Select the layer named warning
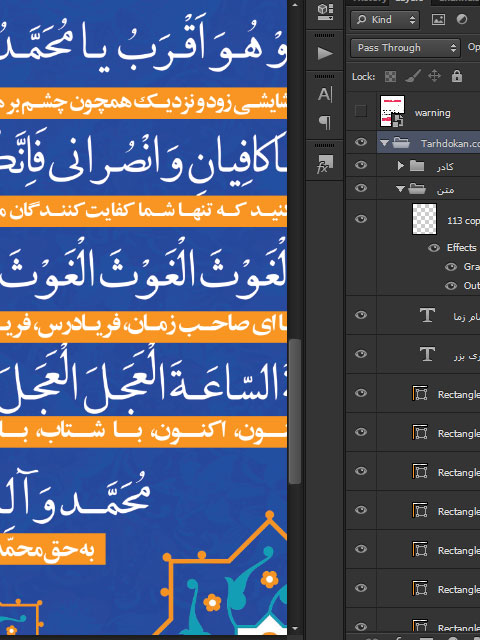 tap(433, 113)
